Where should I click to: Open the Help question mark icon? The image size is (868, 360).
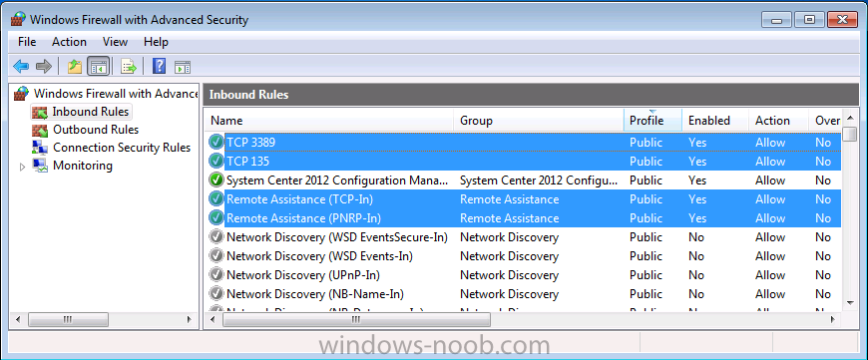click(x=159, y=67)
